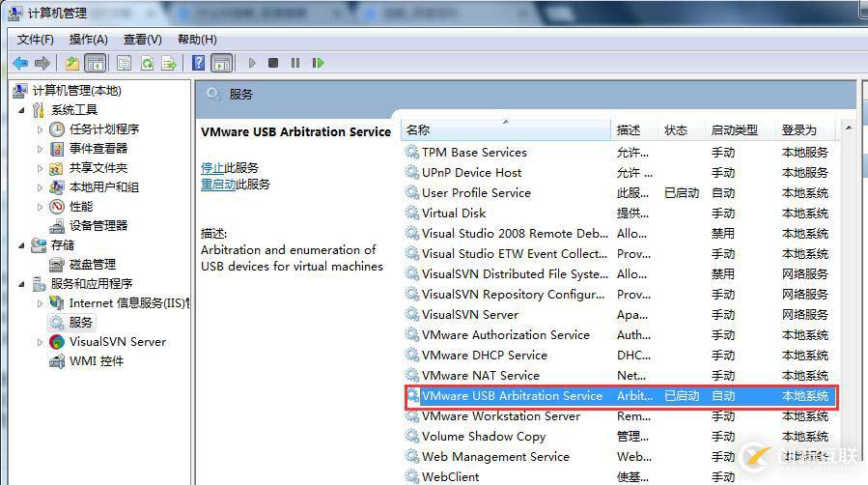
Task: Click the Pause Service icon
Action: pos(295,63)
